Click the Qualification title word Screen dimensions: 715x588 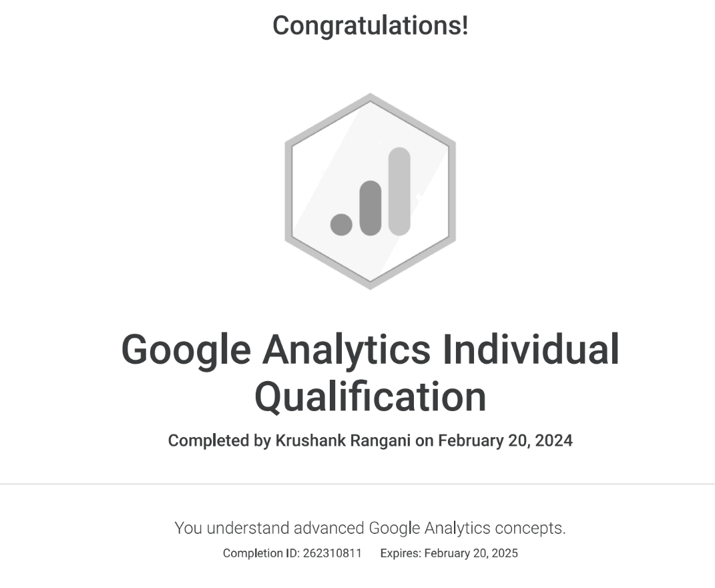(370, 396)
